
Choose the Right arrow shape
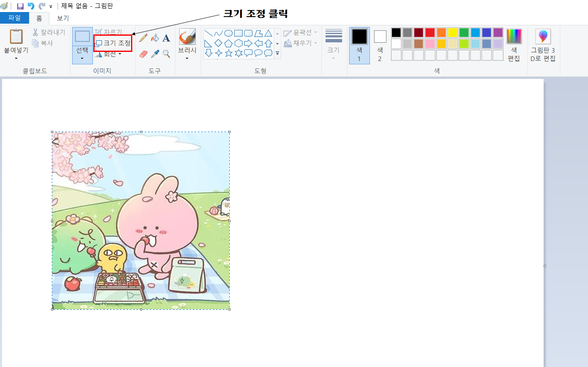coord(248,43)
